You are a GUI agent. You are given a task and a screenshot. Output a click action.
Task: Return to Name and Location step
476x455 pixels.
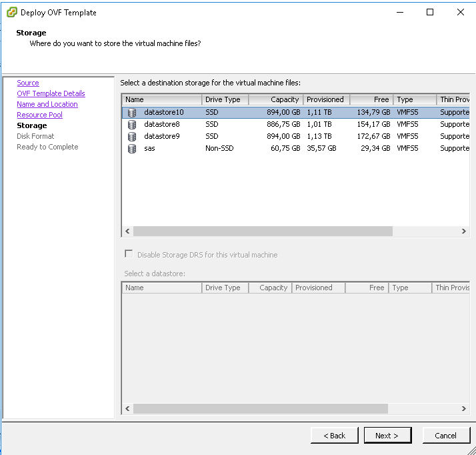[47, 104]
